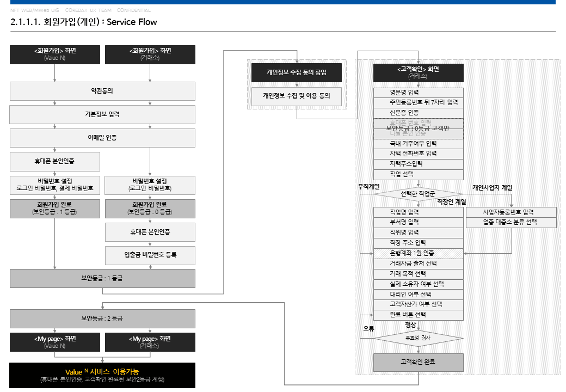Click the <회원가입> 화면 (거래소) header box
This screenshot has width=566, height=392.
(150, 54)
